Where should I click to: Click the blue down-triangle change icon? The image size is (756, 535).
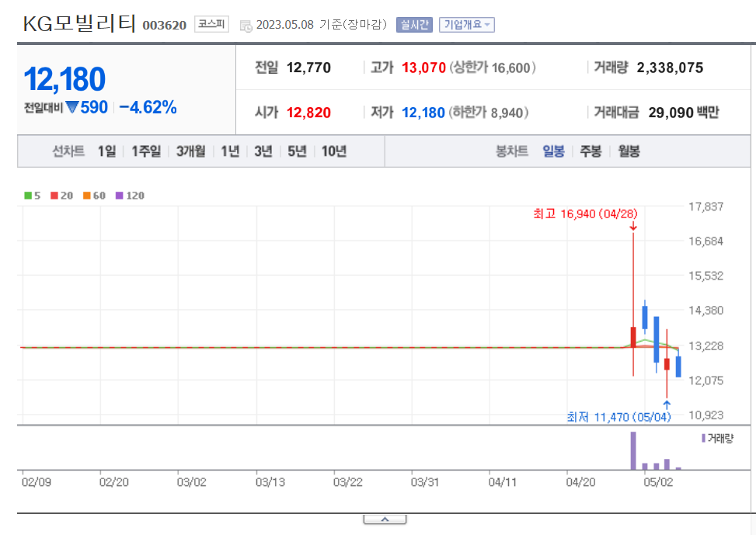[x=71, y=107]
